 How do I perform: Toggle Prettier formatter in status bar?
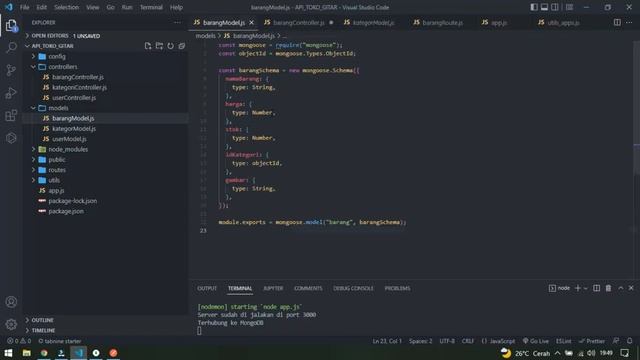click(591, 341)
